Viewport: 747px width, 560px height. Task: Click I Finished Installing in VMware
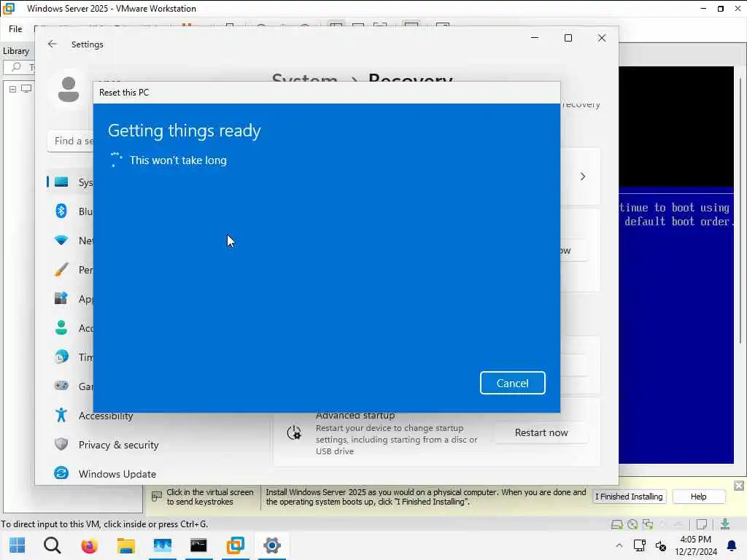pyautogui.click(x=629, y=497)
